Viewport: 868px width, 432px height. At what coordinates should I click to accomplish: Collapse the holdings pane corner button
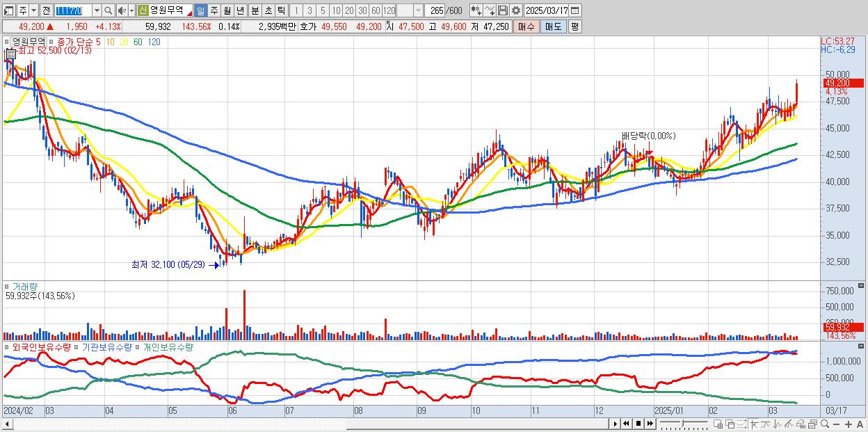click(x=862, y=346)
